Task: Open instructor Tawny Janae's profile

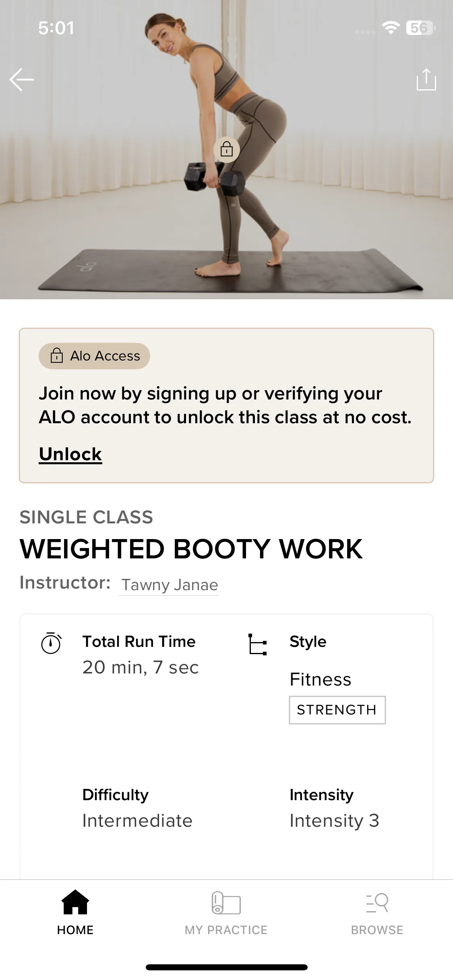Action: coord(170,585)
